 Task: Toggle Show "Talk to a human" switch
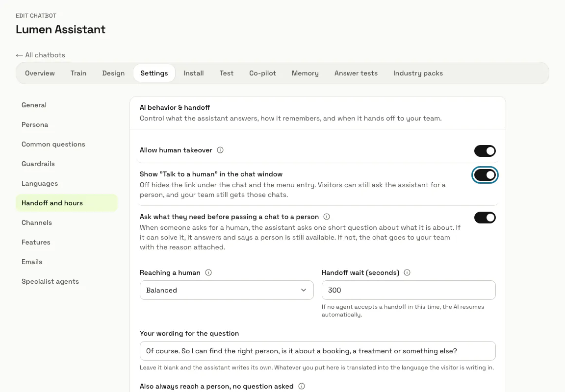point(485,175)
